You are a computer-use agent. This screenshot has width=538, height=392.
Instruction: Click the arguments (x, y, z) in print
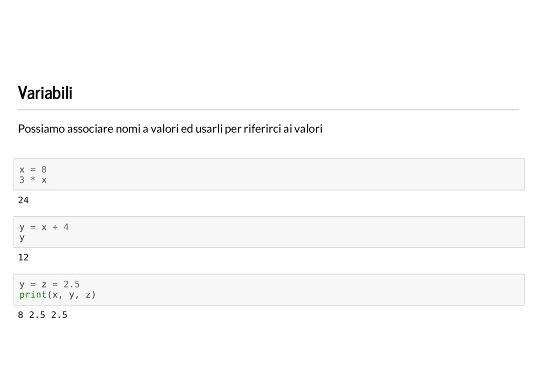click(x=71, y=295)
